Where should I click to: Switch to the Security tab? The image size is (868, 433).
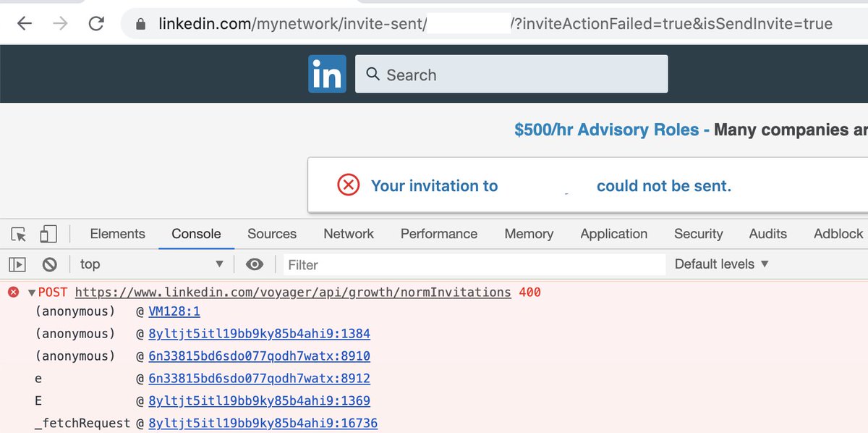(x=698, y=234)
